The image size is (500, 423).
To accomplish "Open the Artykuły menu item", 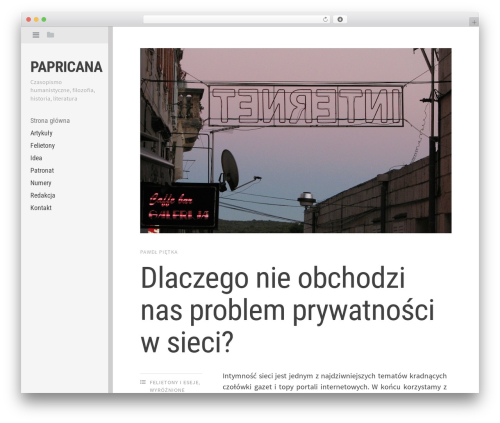I will (41, 133).
